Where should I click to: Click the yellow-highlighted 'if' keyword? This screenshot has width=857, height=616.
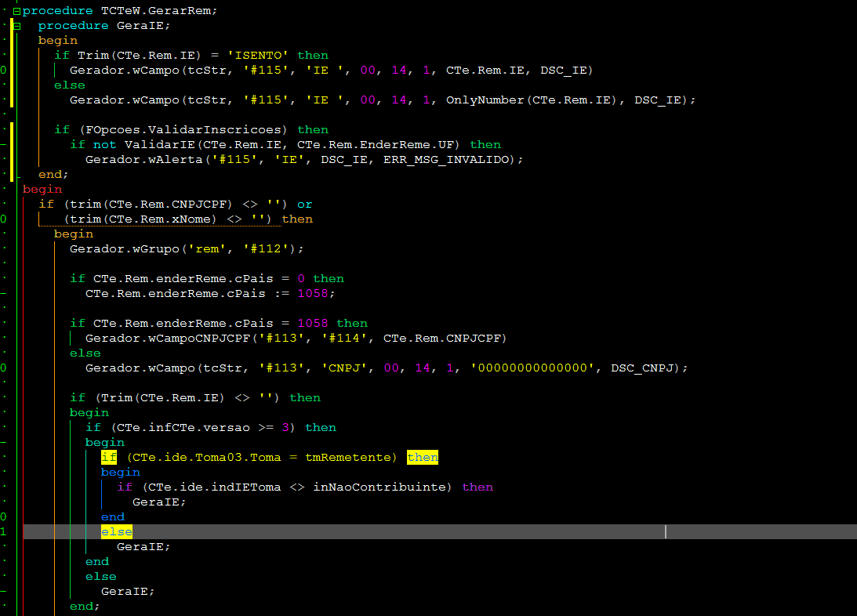pyautogui.click(x=109, y=458)
